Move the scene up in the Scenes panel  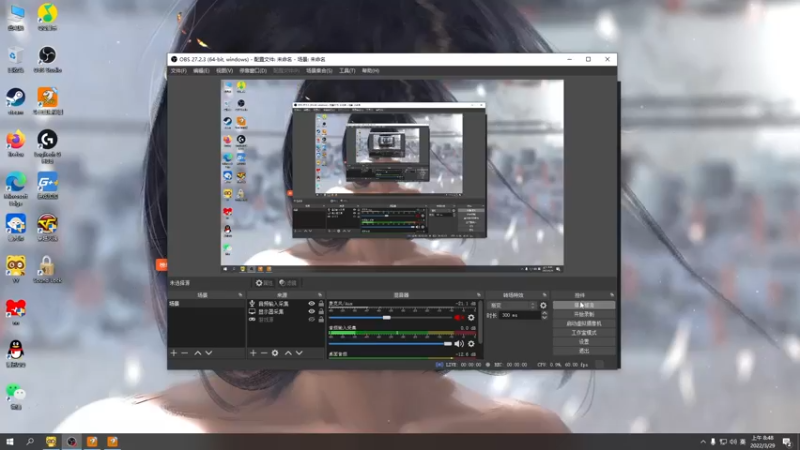coord(197,353)
